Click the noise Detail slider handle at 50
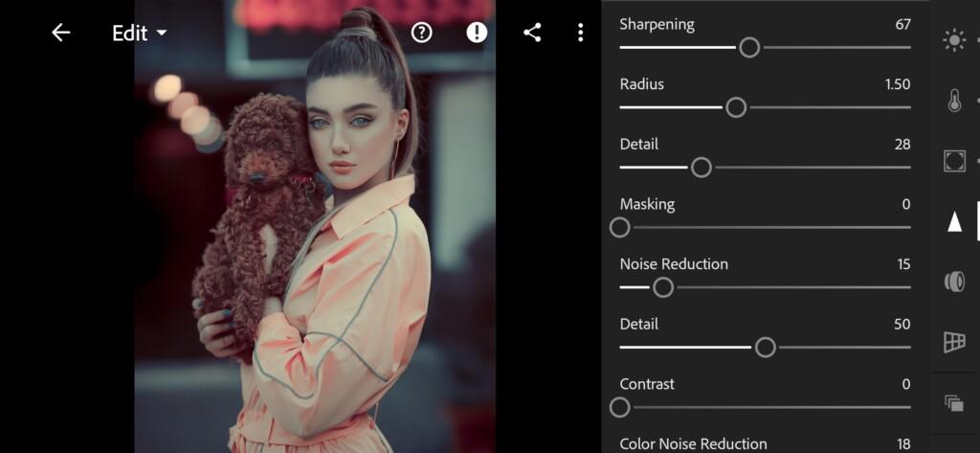Image resolution: width=980 pixels, height=453 pixels. click(765, 348)
